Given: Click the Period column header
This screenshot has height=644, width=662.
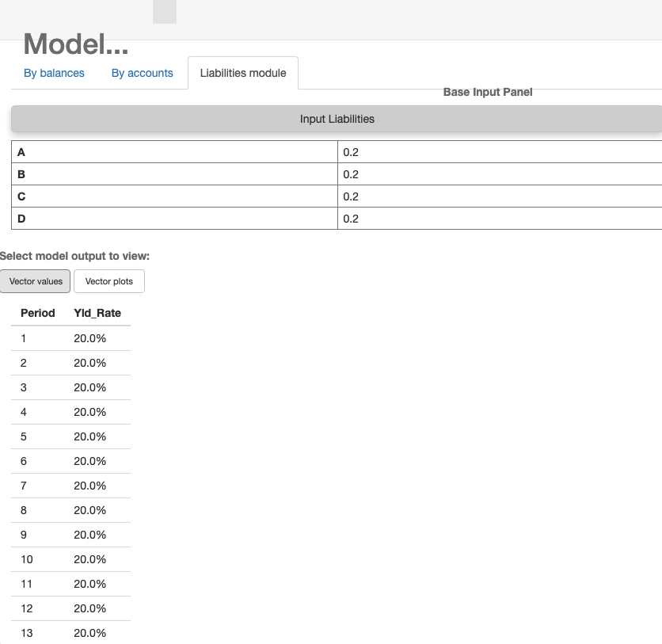Looking at the screenshot, I should (x=37, y=313).
